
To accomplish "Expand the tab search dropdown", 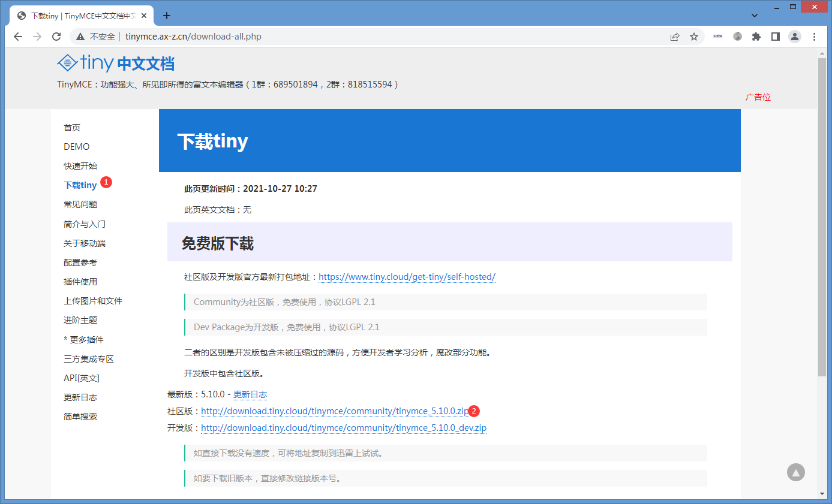I will coord(755,15).
